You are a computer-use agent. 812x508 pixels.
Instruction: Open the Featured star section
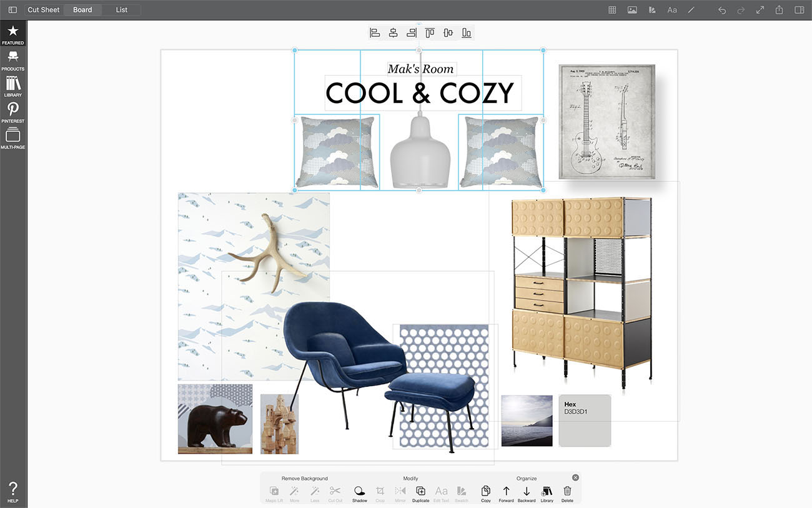pos(12,34)
